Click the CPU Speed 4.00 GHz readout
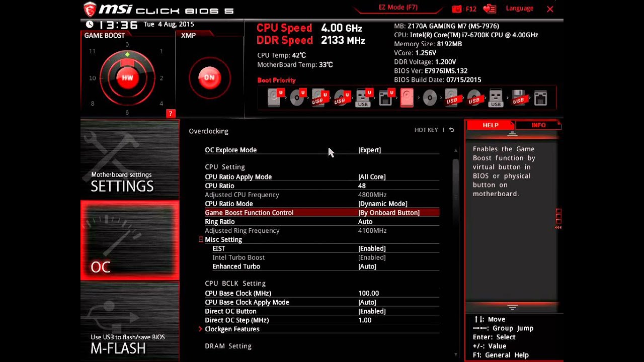This screenshot has height=362, width=644. pyautogui.click(x=309, y=28)
